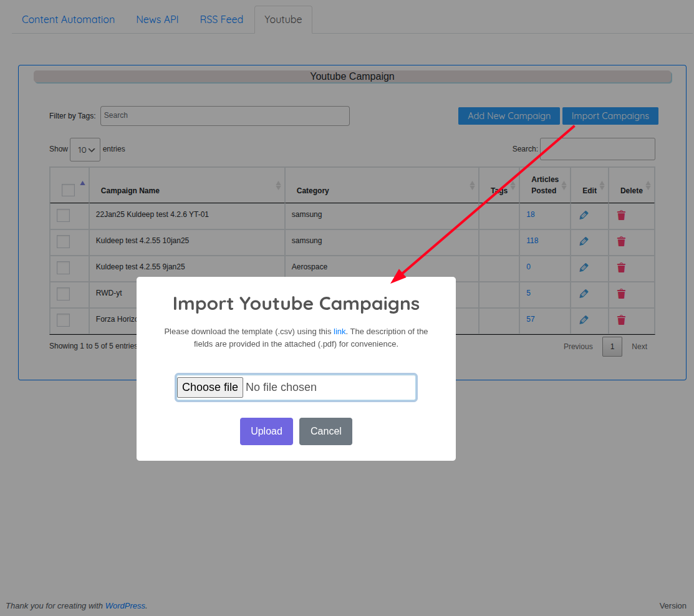Edit the Aerospace category campaign
Viewport: 694px width, 616px height.
pyautogui.click(x=584, y=267)
